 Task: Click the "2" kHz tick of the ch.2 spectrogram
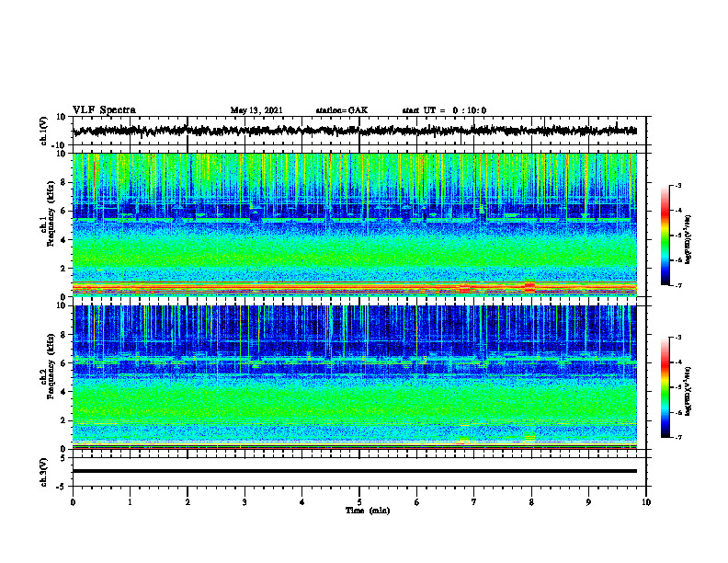[x=63, y=420]
